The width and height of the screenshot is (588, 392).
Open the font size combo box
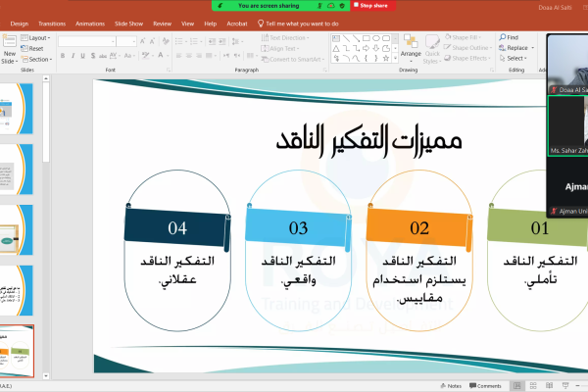coord(126,41)
